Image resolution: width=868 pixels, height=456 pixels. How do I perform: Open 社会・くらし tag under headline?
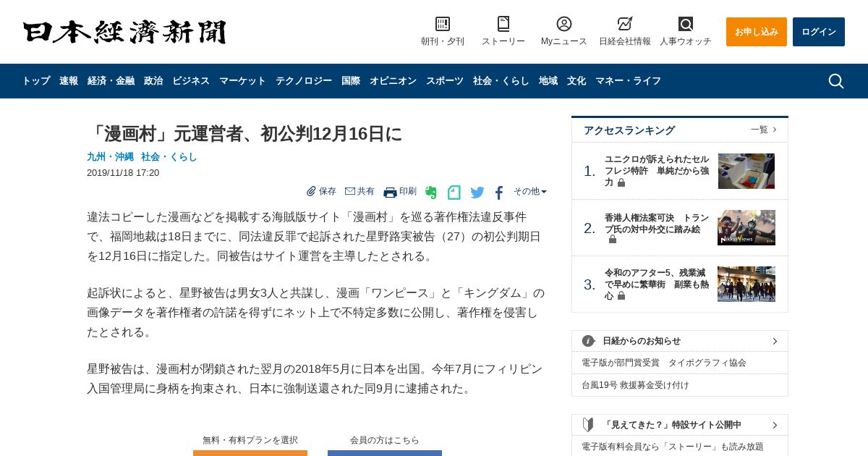[x=169, y=156]
